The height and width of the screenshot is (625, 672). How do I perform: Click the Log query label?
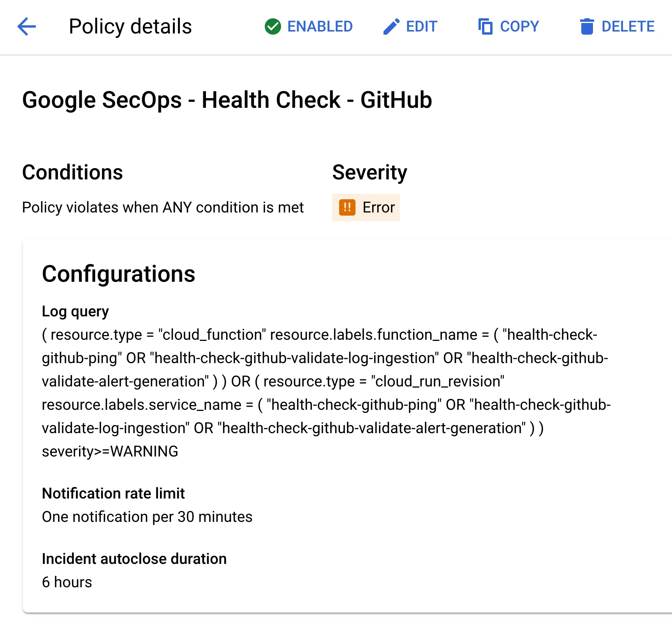(75, 311)
